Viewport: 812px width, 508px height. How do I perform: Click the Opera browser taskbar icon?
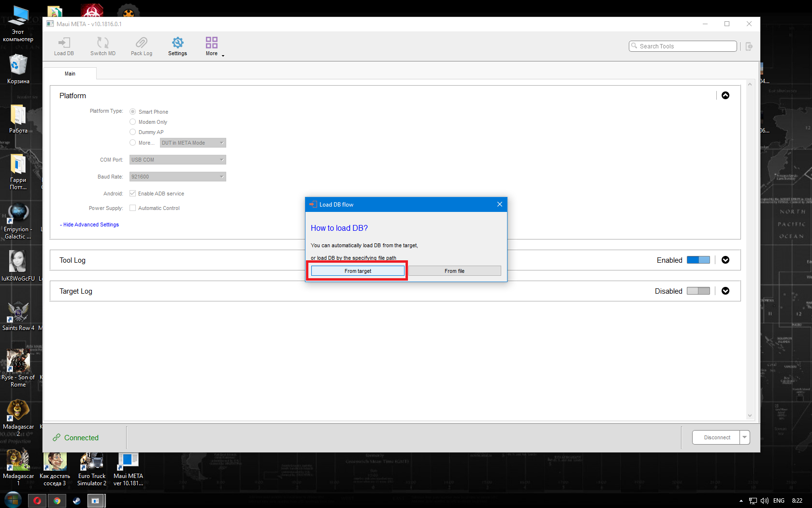(37, 501)
